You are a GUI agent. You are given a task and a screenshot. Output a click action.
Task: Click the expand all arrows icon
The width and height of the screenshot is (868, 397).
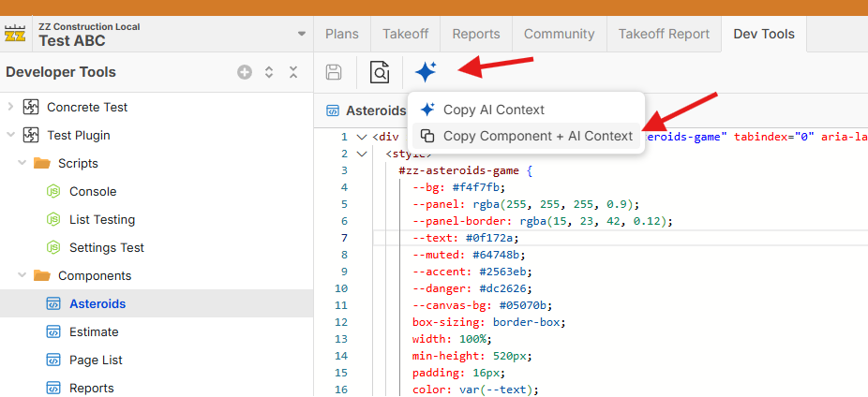(269, 72)
